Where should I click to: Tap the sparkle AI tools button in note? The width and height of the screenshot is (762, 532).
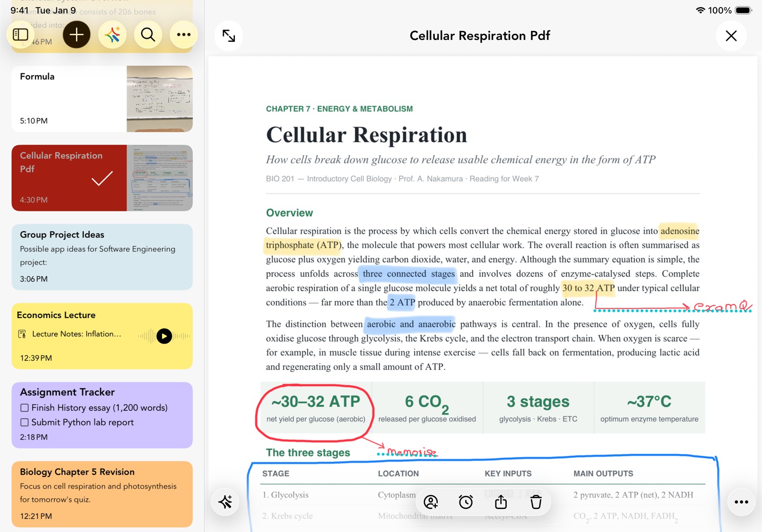(x=225, y=502)
